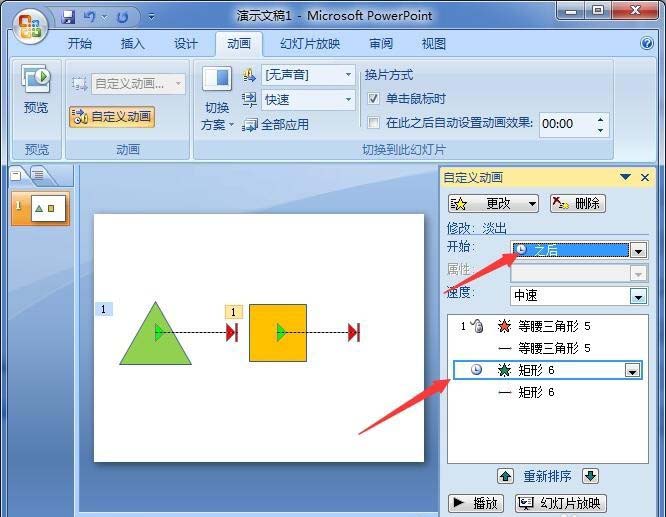Click red star exit effect icon
Viewport: 666px width, 517px height.
504,326
